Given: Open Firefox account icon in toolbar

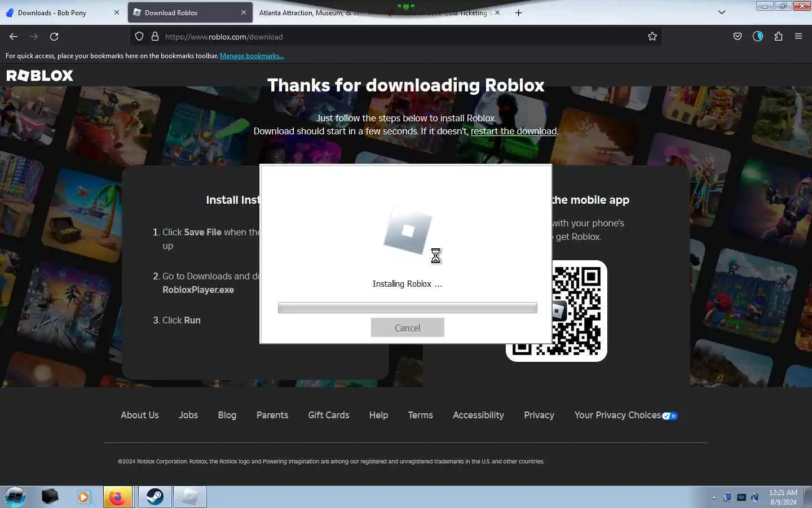Looking at the screenshot, I should 758,37.
